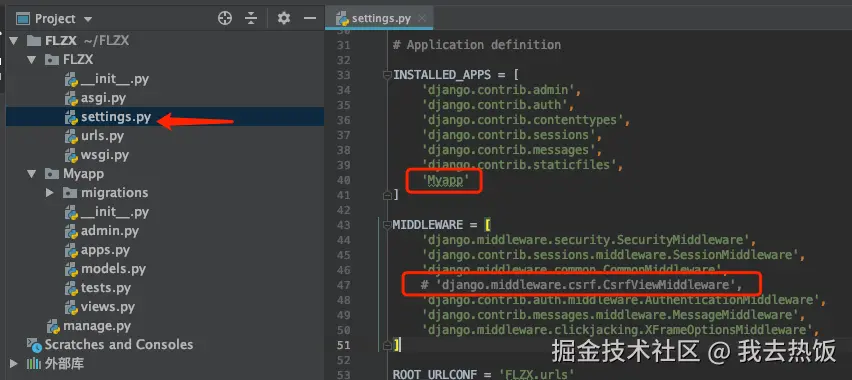The image size is (852, 380).
Task: Place cursor on 'Myapp' string in editor
Action: (445, 180)
